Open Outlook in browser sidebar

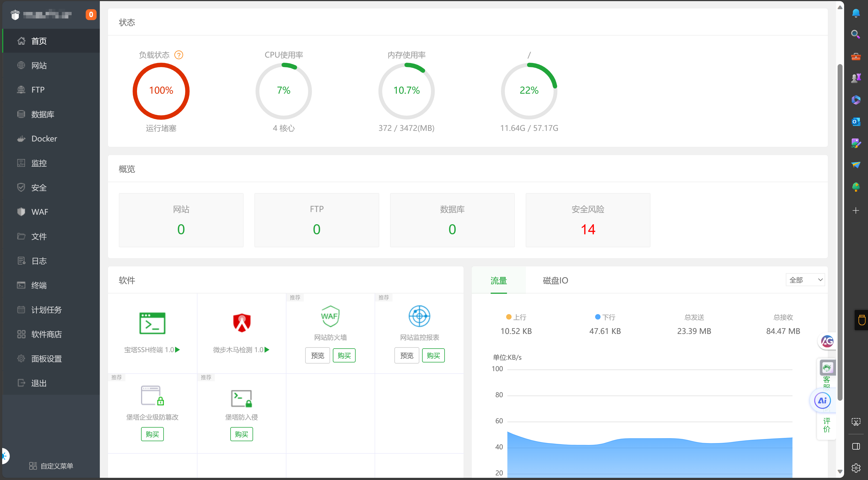pos(856,121)
